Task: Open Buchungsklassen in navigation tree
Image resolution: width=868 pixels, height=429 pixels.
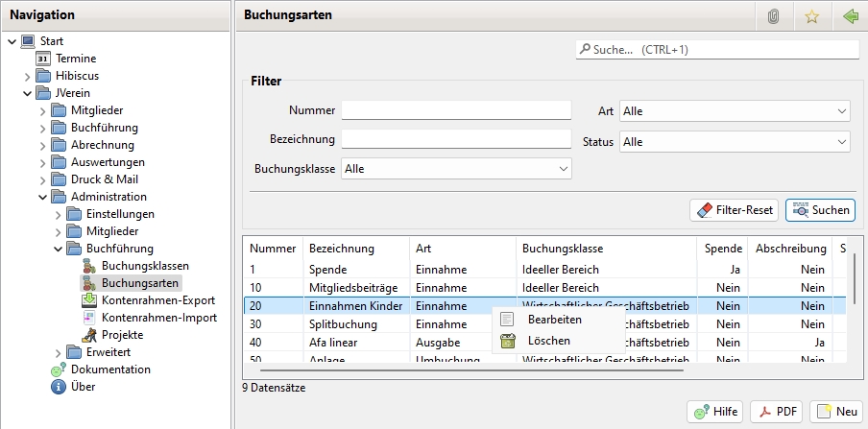Action: (x=144, y=266)
